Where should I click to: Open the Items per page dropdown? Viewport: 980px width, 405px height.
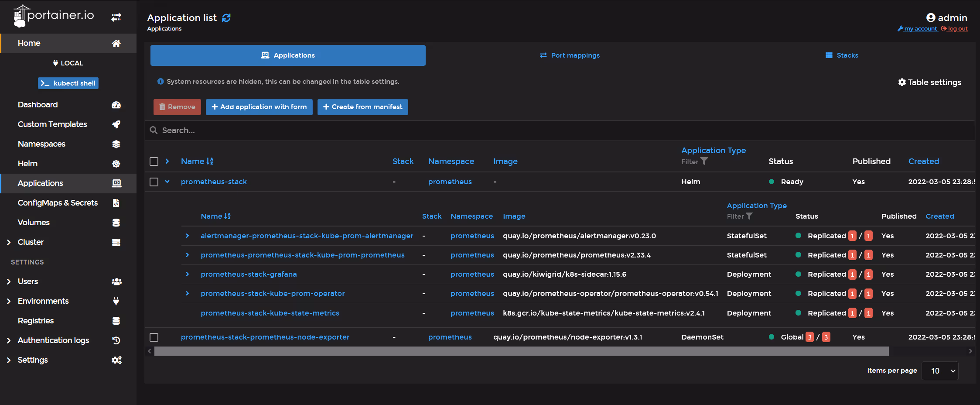[x=940, y=371]
